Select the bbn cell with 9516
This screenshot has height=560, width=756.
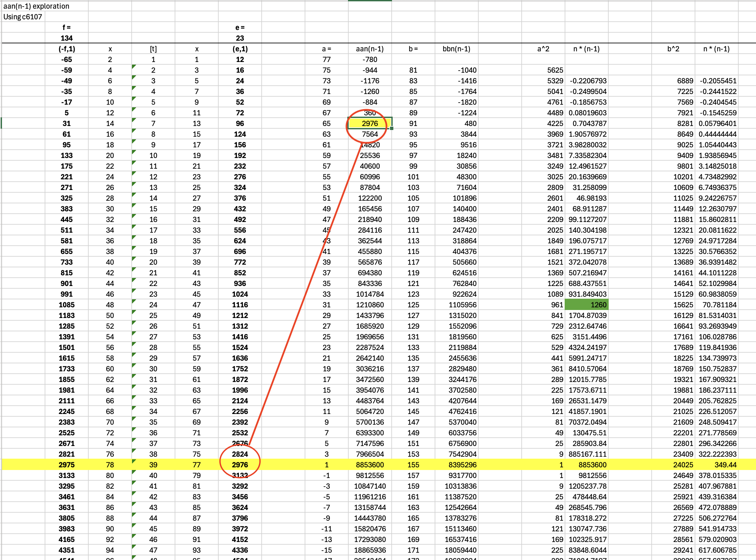[x=457, y=145]
